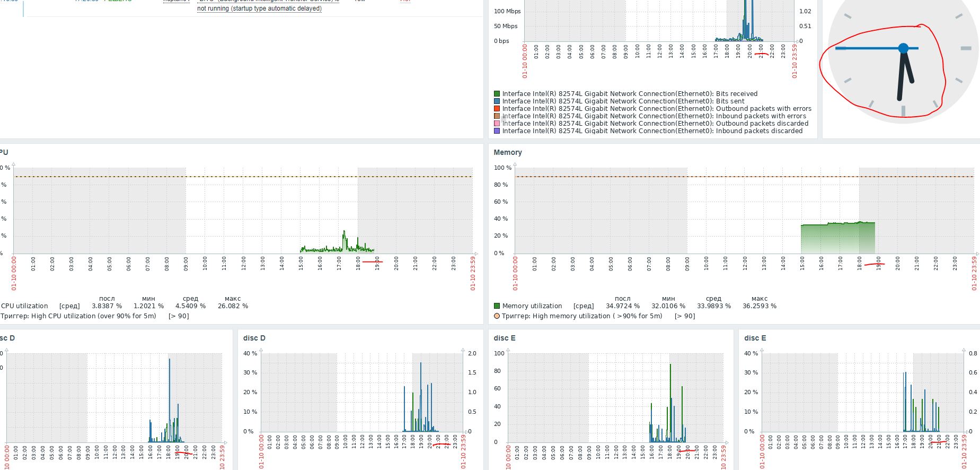Click the disc E 0–100 scale graph bars
The width and height of the screenshot is (980, 470).
(668, 403)
